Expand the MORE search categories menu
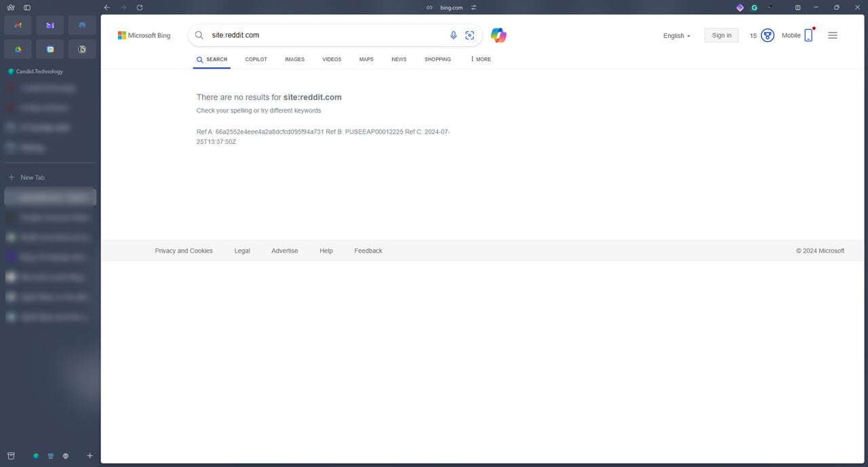This screenshot has width=868, height=467. pyautogui.click(x=479, y=59)
